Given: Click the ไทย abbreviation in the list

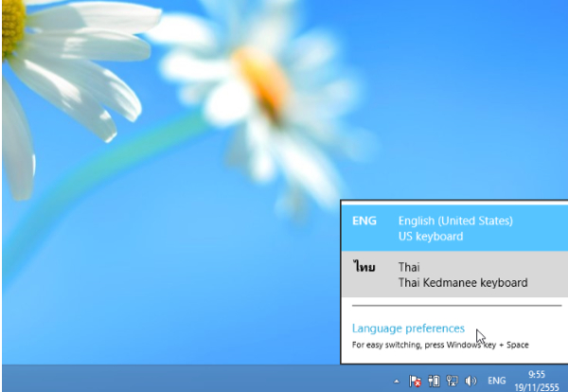Looking at the screenshot, I should [x=364, y=267].
